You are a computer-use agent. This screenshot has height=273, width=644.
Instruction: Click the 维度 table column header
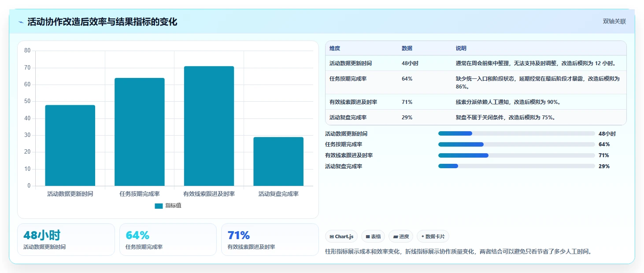tap(335, 48)
